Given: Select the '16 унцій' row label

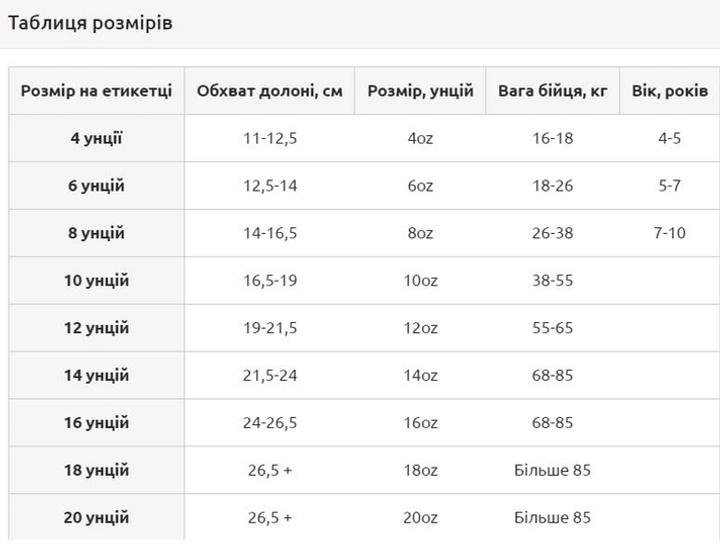Looking at the screenshot, I should [x=97, y=423].
